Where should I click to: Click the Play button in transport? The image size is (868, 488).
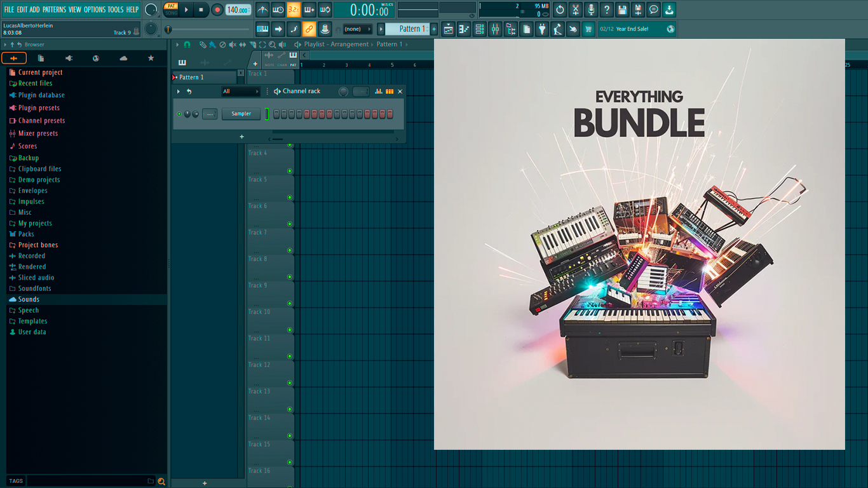tap(186, 10)
